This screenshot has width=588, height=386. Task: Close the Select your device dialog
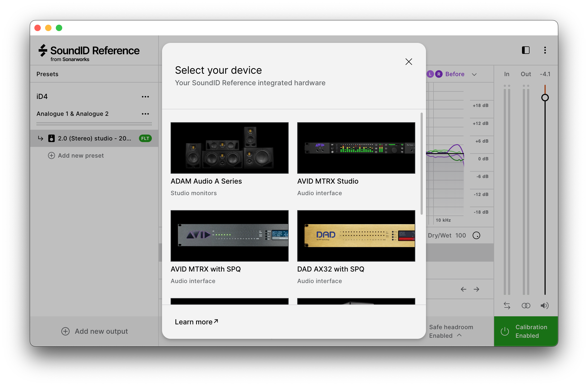(x=409, y=62)
